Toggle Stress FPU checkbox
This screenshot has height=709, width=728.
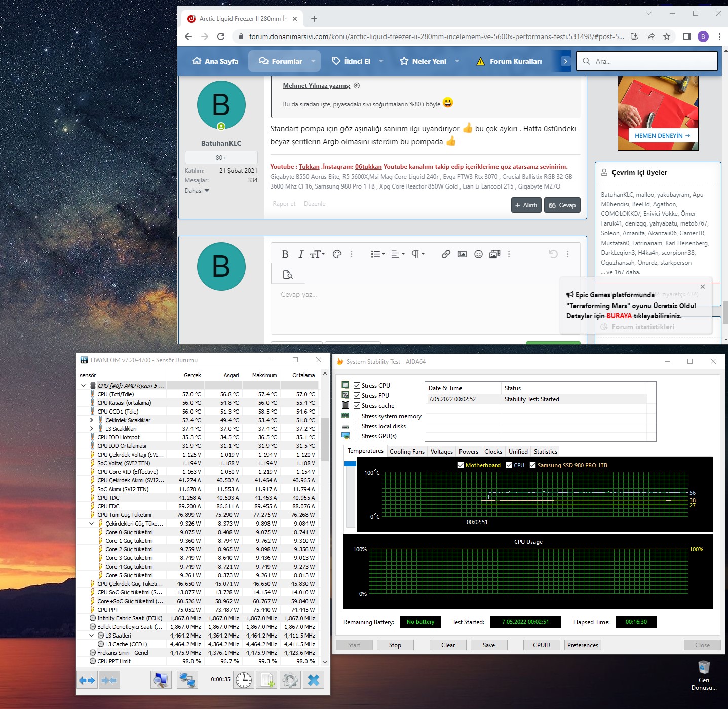coord(357,396)
